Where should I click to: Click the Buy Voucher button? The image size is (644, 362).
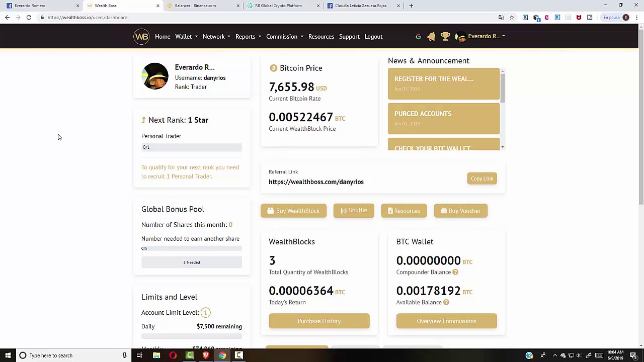tap(460, 211)
